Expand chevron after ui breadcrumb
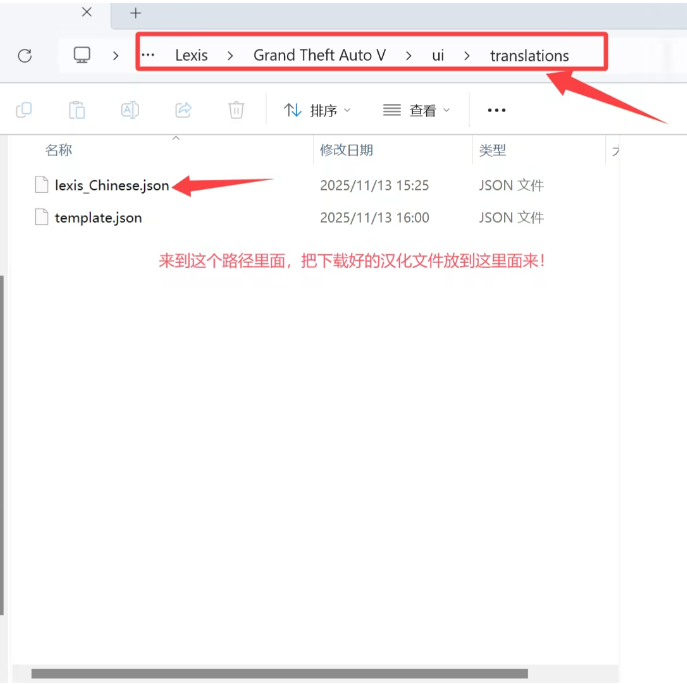The image size is (687, 685). (x=467, y=56)
